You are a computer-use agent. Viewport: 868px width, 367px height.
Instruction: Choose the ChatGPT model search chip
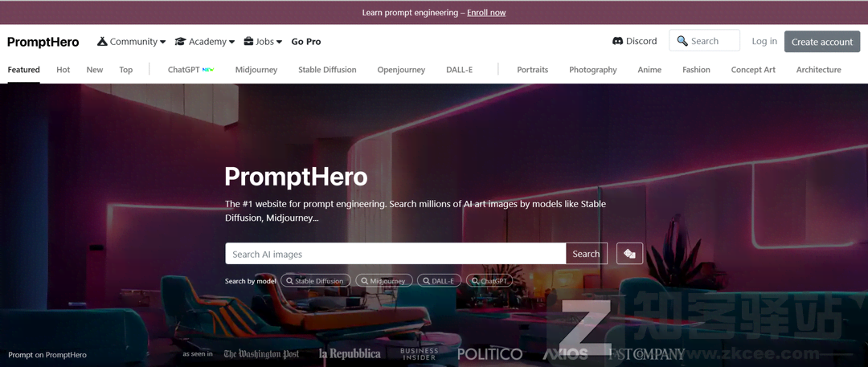click(489, 280)
